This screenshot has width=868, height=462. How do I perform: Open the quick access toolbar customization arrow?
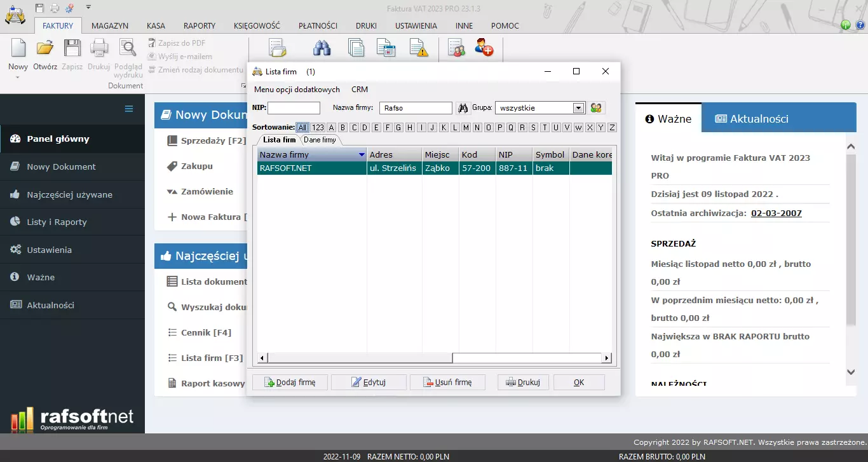point(88,7)
